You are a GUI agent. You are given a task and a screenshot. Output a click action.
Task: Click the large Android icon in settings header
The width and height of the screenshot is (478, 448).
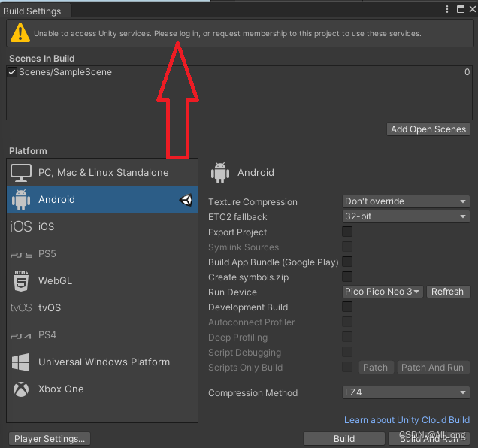(219, 173)
